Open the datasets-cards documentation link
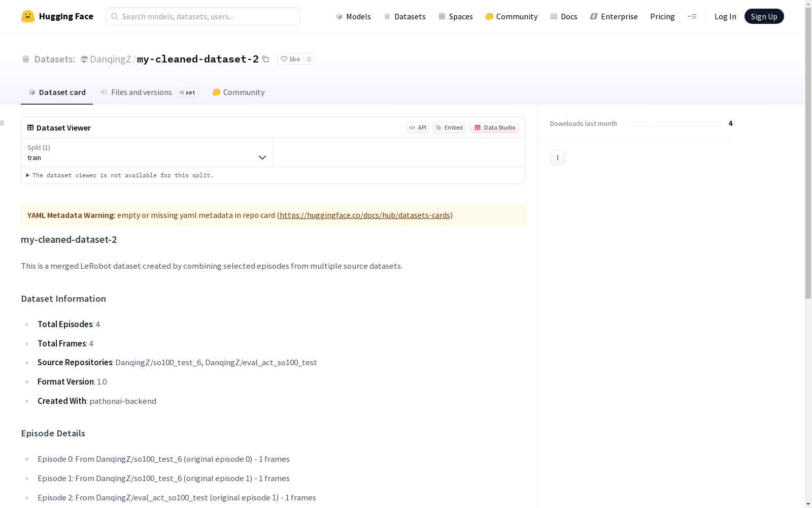The width and height of the screenshot is (812, 508). pos(365,215)
